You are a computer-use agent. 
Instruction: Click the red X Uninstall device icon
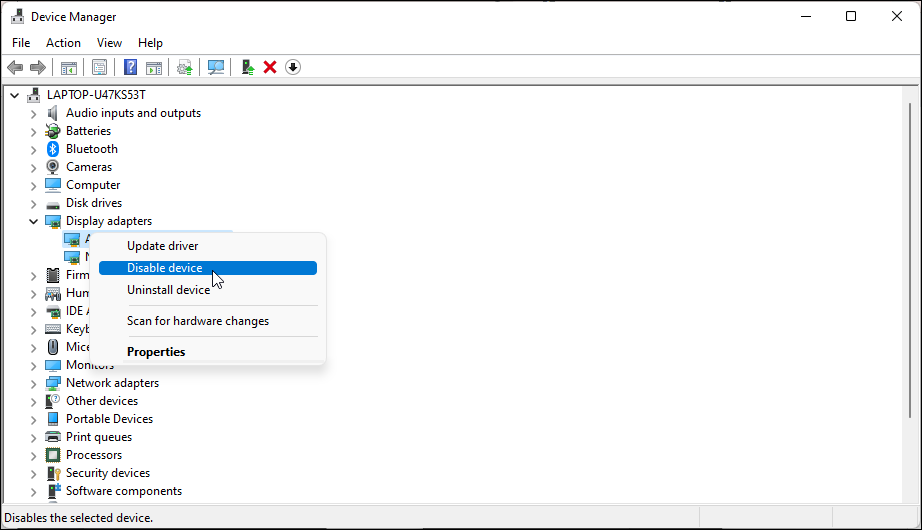tap(270, 68)
